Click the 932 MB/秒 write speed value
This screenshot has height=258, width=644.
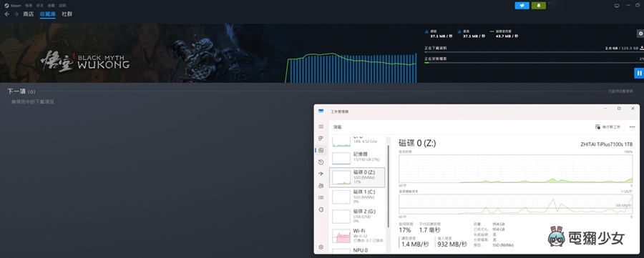pos(453,244)
